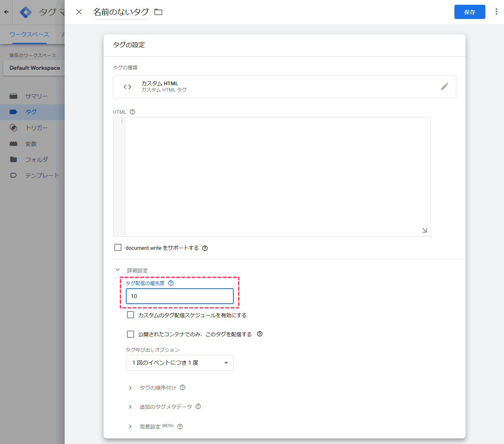The height and width of the screenshot is (444, 504).
Task: Collapse the 詳細設定 section
Action: point(118,270)
